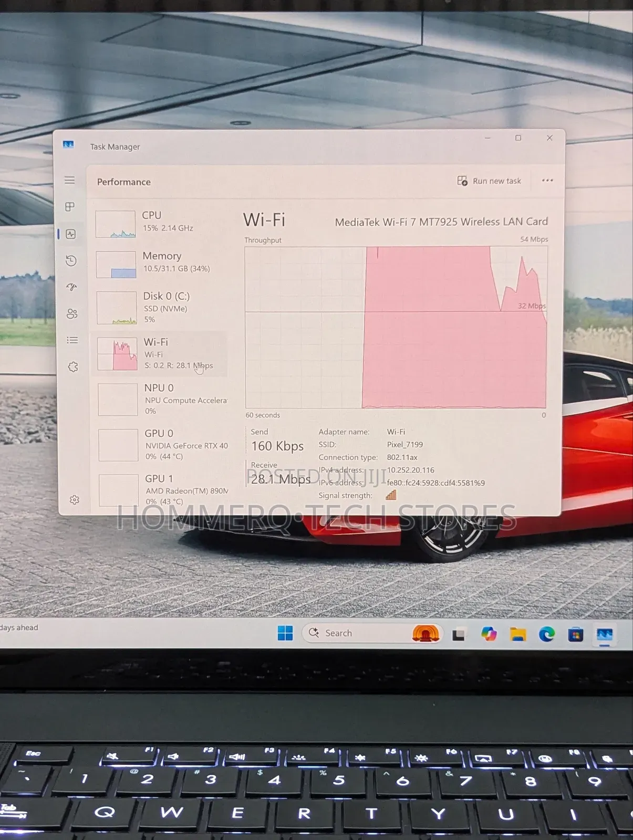Open the App history icon in sidebar
The height and width of the screenshot is (840, 633).
(x=71, y=261)
